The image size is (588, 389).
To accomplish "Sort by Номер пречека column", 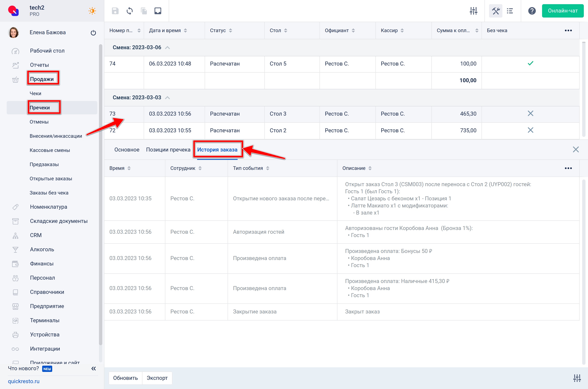I will [x=139, y=30].
